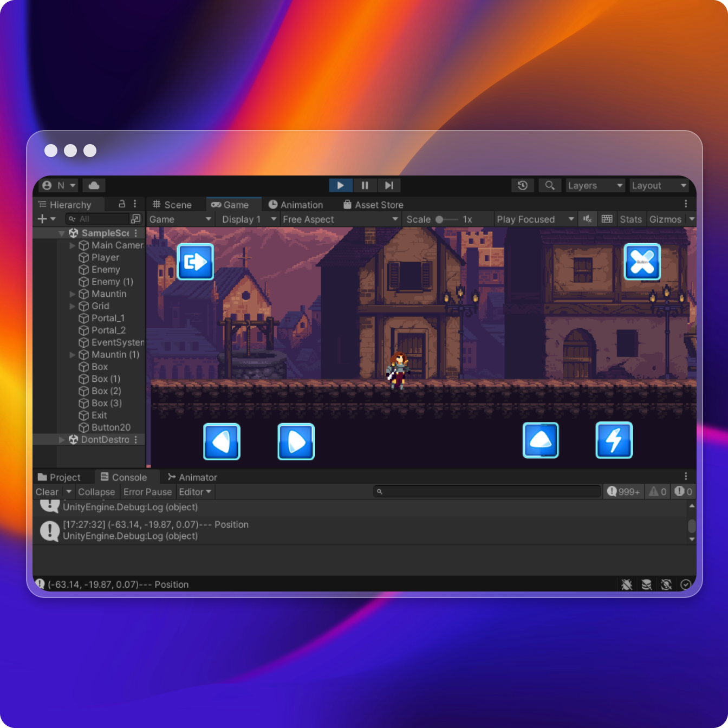Screen dimensions: 728x728
Task: Click the Play button in the toolbar
Action: 341,185
